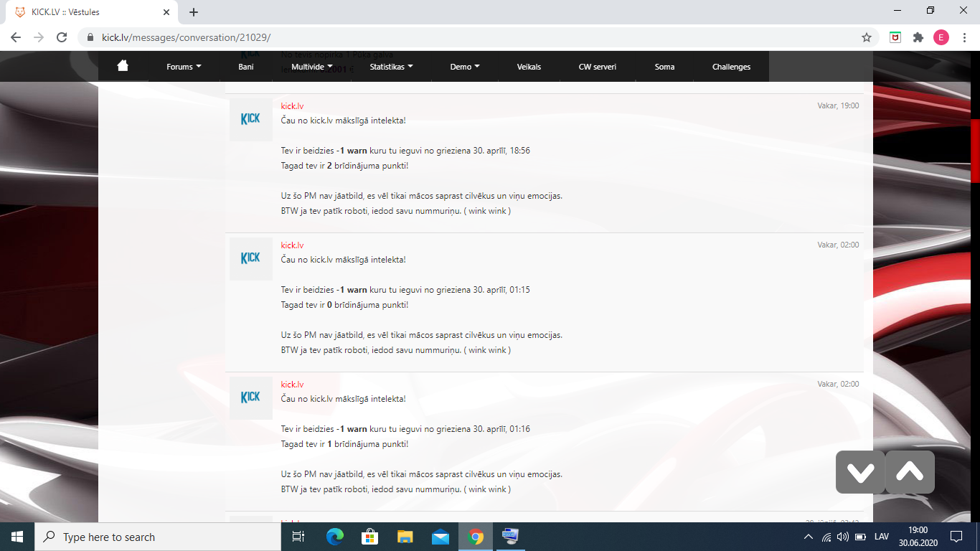980x551 pixels.
Task: Expand the Forums dropdown menu
Action: [x=184, y=67]
